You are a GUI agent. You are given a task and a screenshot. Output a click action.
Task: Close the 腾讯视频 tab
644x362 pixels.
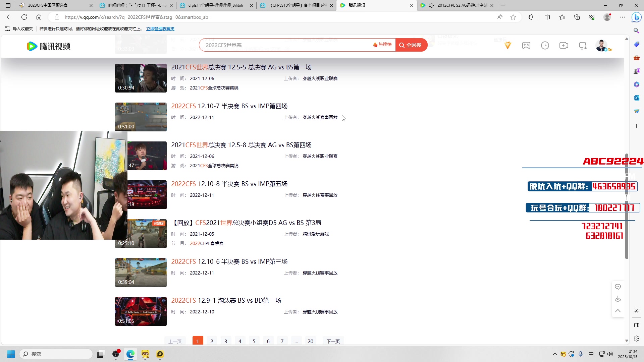coord(412,5)
